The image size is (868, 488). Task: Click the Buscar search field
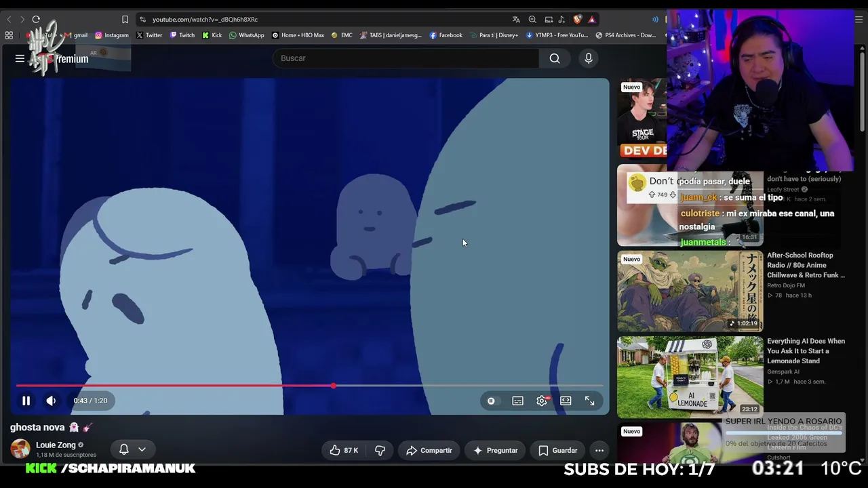(x=406, y=58)
